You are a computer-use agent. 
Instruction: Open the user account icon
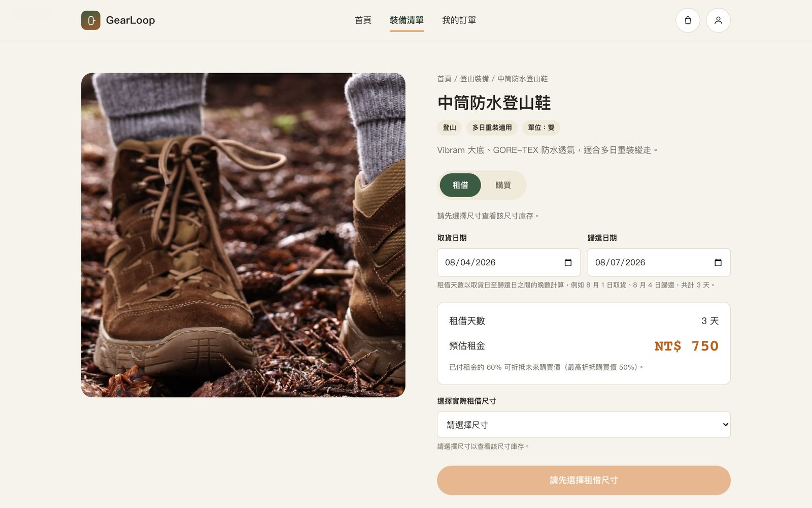point(718,20)
